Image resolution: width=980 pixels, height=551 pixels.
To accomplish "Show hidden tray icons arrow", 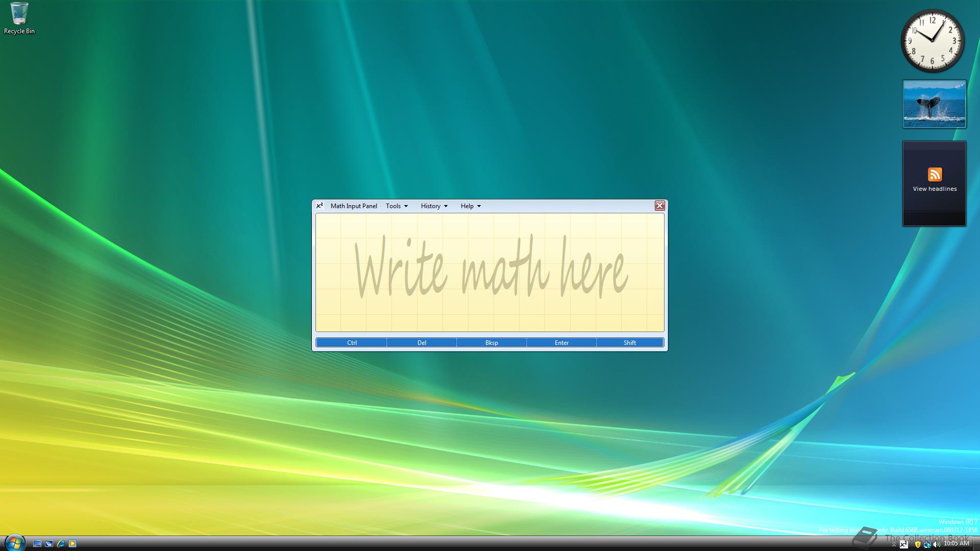I will tap(894, 544).
